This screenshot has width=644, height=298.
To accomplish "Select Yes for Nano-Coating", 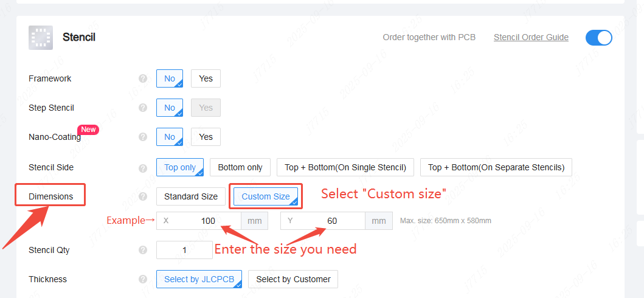I will point(206,137).
